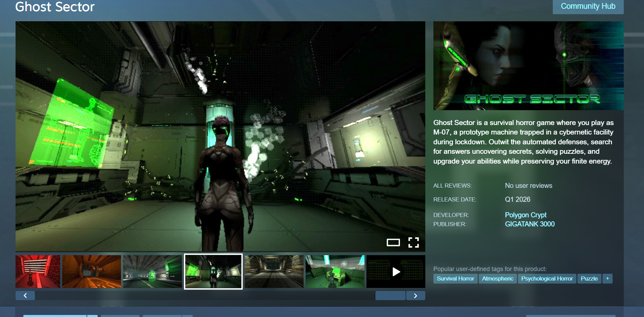
Task: Click the 'Q1 2026' release date
Action: point(518,199)
